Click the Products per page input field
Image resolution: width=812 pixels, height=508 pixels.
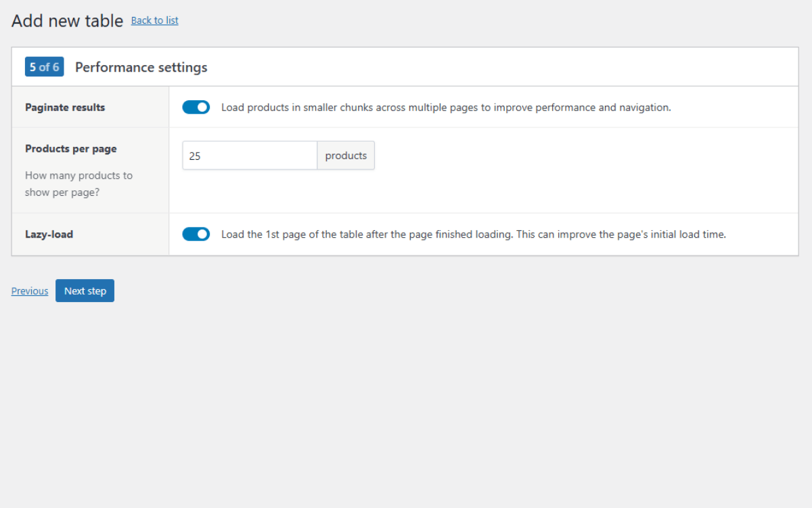pyautogui.click(x=249, y=155)
